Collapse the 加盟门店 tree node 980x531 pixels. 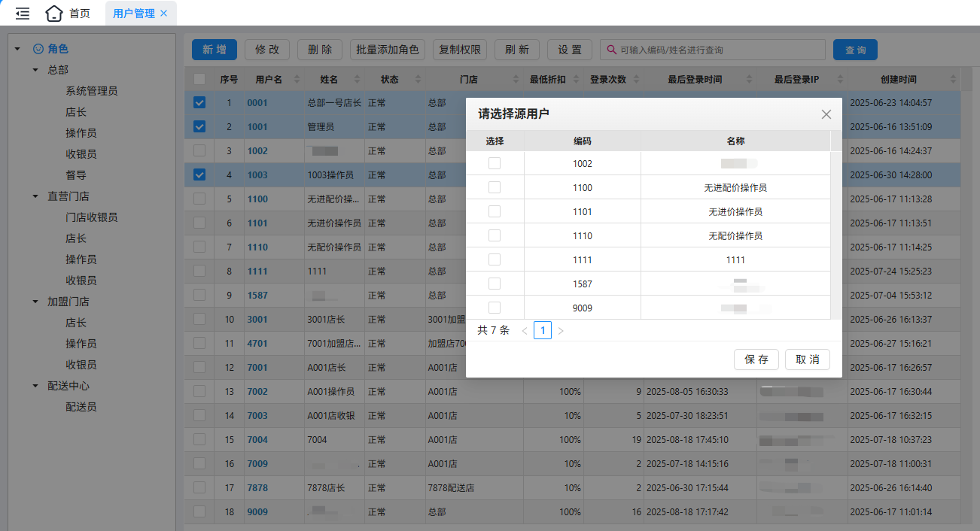point(35,302)
